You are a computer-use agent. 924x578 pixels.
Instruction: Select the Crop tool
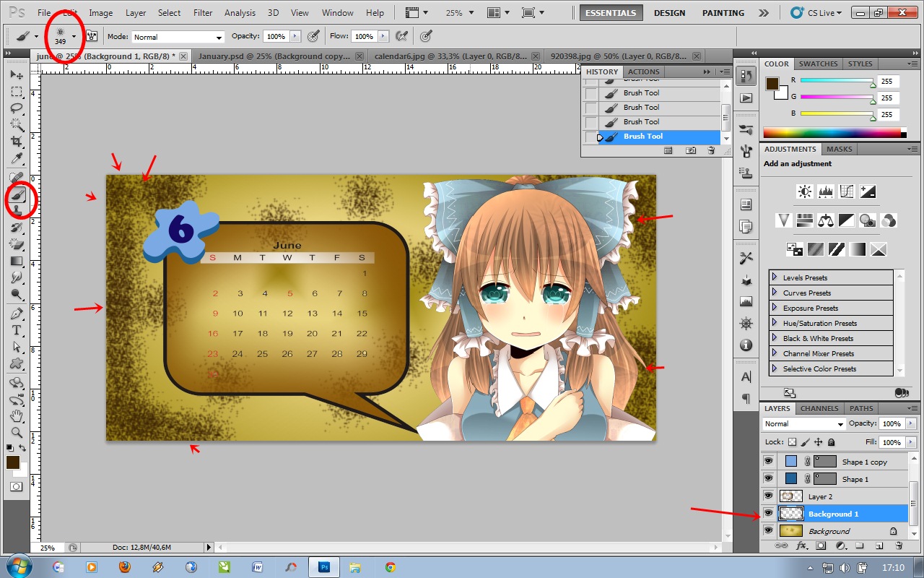pos(17,142)
